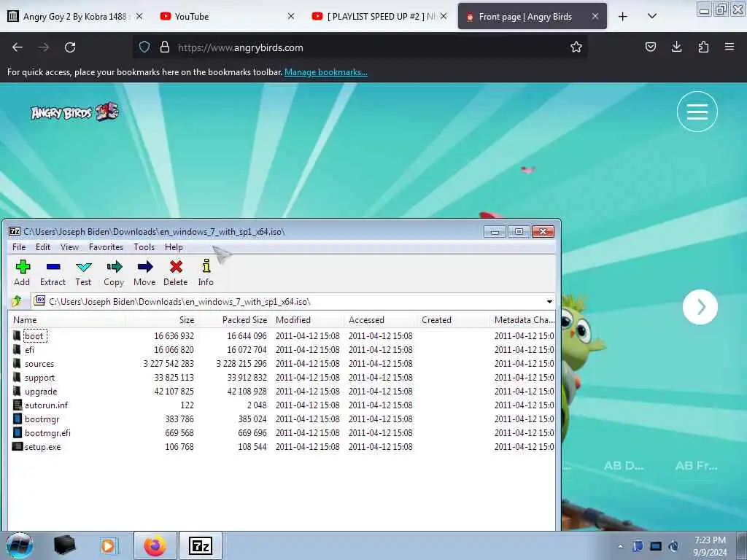The height and width of the screenshot is (560, 747).
Task: Expand the 7-Zip address path dropdown
Action: (549, 302)
